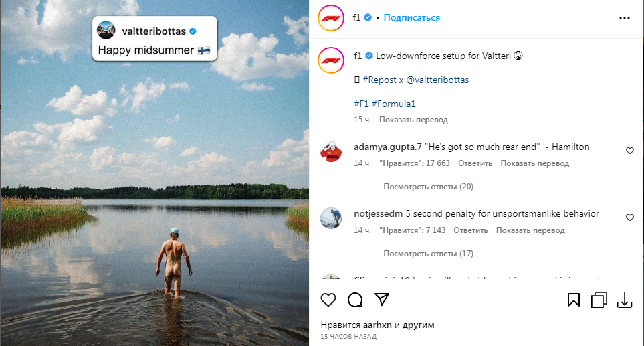
Task: Click the download arrow icon
Action: 624,300
